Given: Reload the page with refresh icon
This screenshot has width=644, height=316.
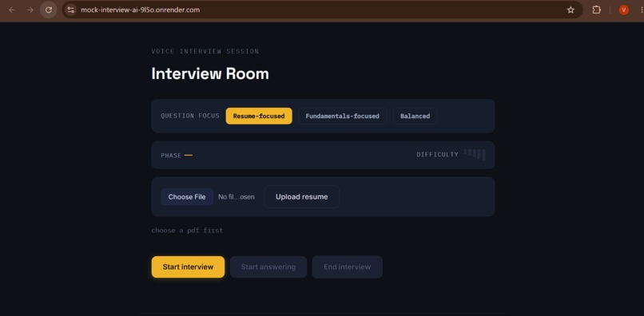Looking at the screenshot, I should coord(49,10).
